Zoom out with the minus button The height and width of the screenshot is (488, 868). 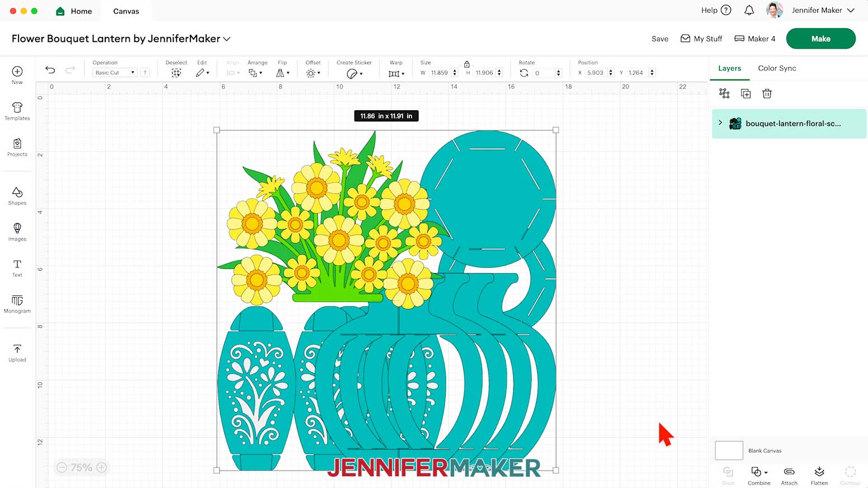(62, 467)
